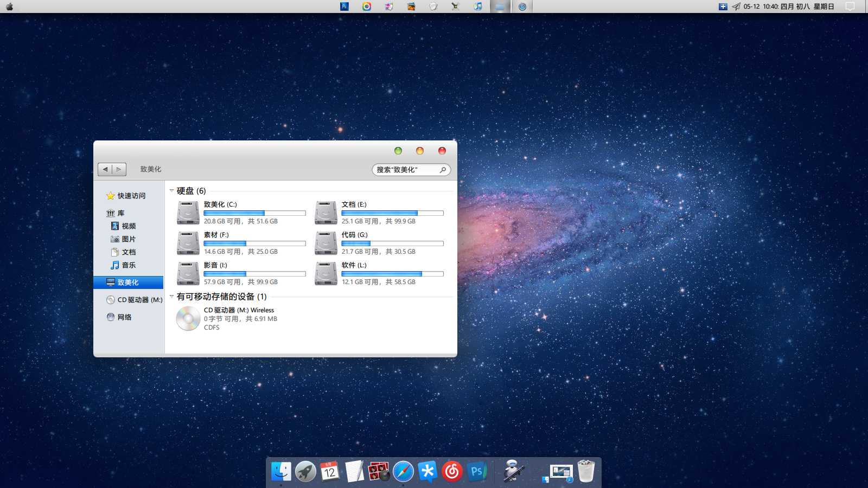
Task: Launch Safari compass icon in the dock
Action: point(403,471)
